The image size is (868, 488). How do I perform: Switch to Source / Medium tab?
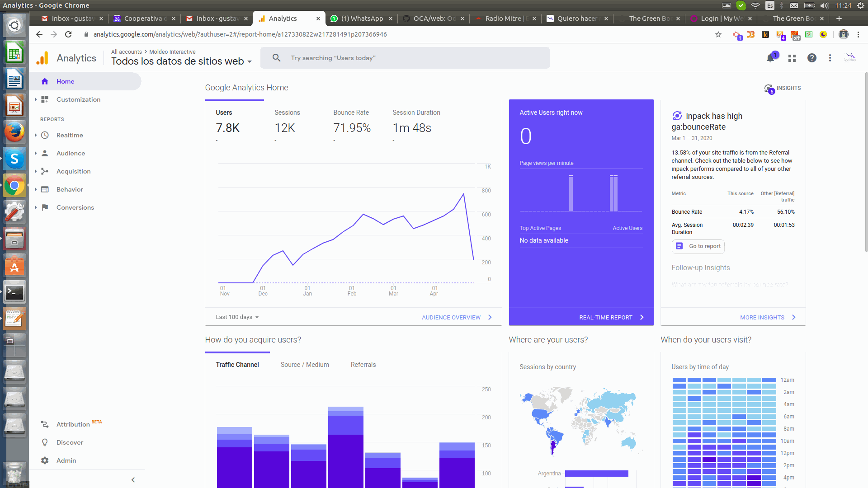[x=305, y=365]
